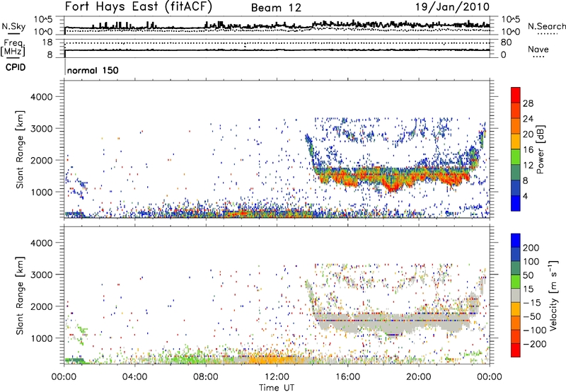The image size is (566, 392).
Task: Select the '-50' label on Velocity colorbar
Action: [x=533, y=317]
